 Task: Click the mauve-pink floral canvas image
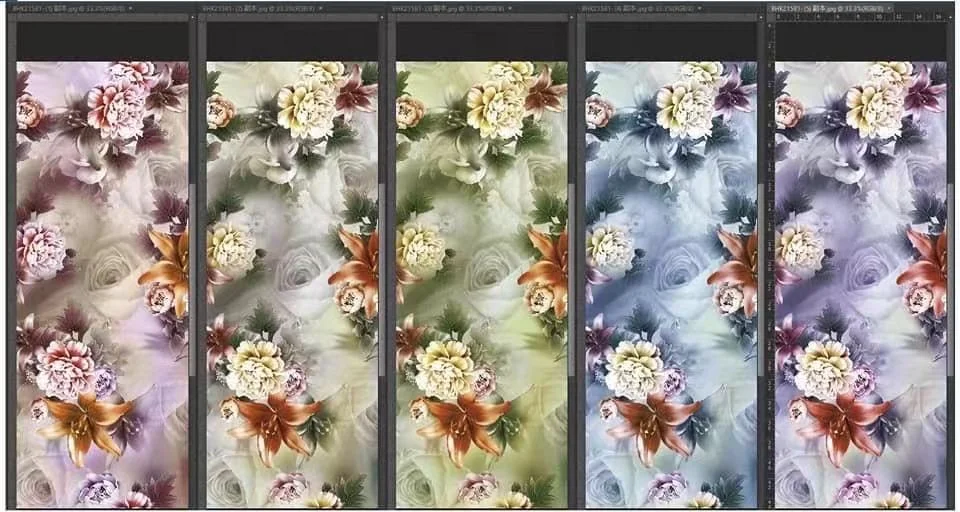click(x=102, y=284)
